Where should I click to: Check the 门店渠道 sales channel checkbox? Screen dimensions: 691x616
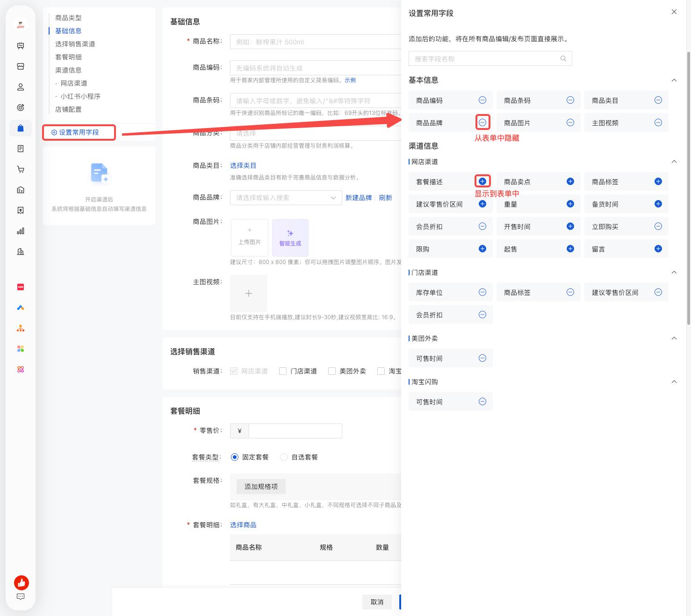pyautogui.click(x=283, y=371)
